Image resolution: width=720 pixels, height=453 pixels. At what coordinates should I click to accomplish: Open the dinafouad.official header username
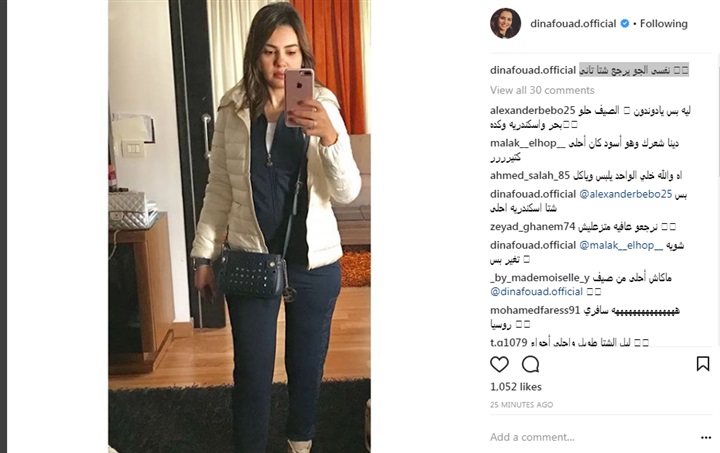tap(573, 23)
